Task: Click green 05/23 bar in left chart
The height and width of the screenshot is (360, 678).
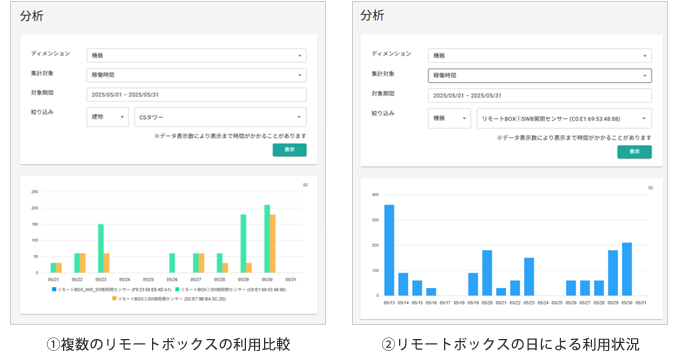Action: pos(101,248)
